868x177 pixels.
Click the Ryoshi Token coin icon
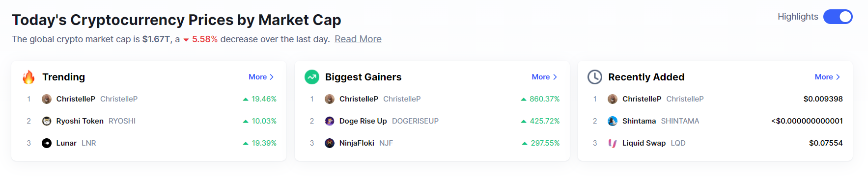[47, 121]
